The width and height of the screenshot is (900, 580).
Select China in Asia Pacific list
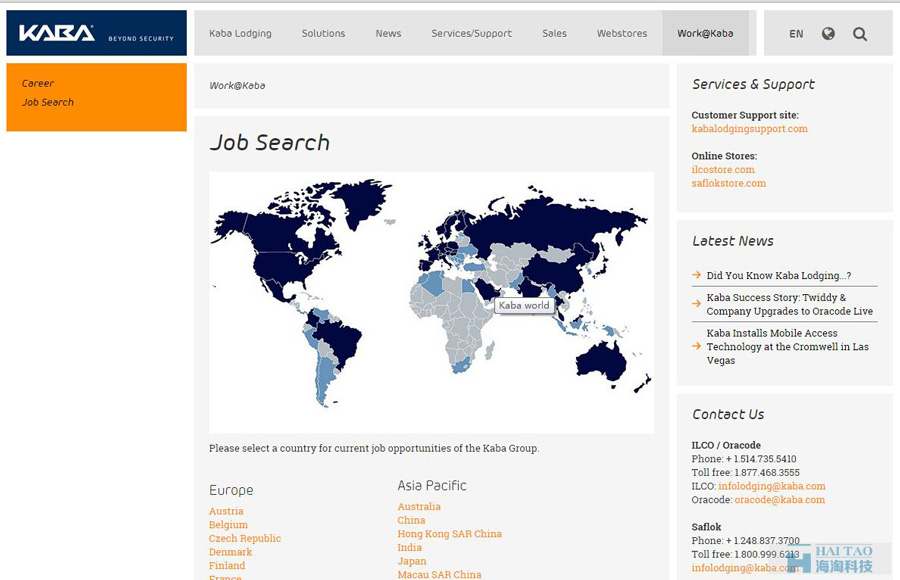pyautogui.click(x=412, y=520)
